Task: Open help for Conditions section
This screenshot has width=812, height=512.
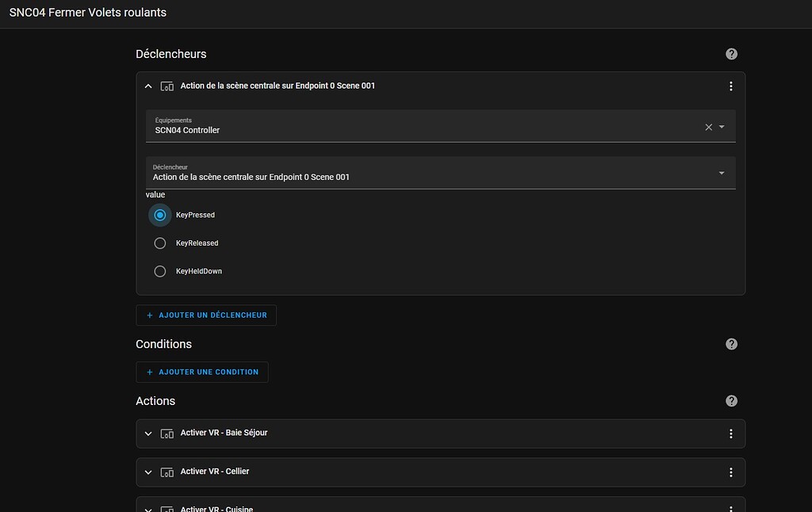Action: point(731,344)
